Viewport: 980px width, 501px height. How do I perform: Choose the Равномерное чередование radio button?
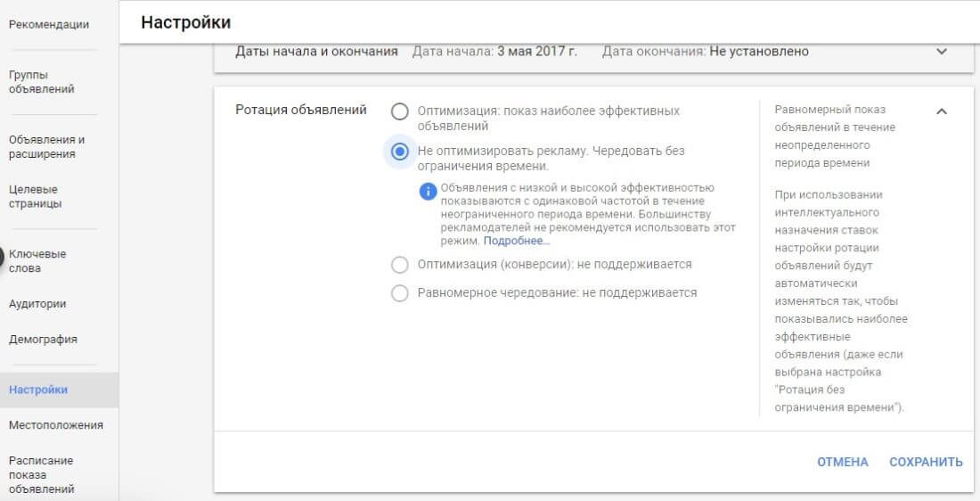[399, 292]
